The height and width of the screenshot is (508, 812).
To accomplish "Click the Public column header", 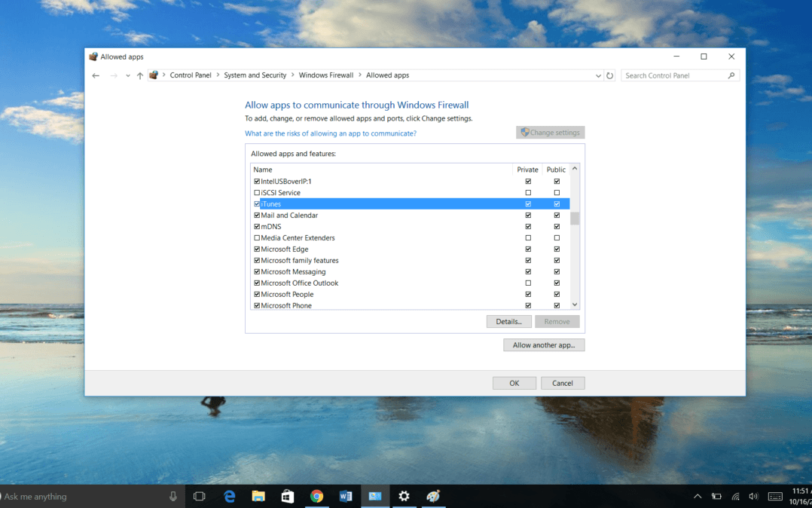I will 556,170.
